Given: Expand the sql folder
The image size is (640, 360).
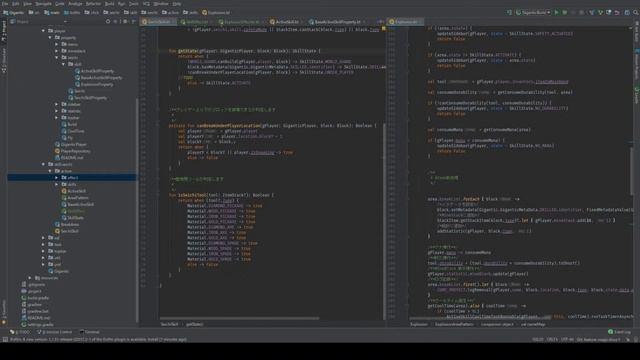Looking at the screenshot, I should [x=44, y=238].
